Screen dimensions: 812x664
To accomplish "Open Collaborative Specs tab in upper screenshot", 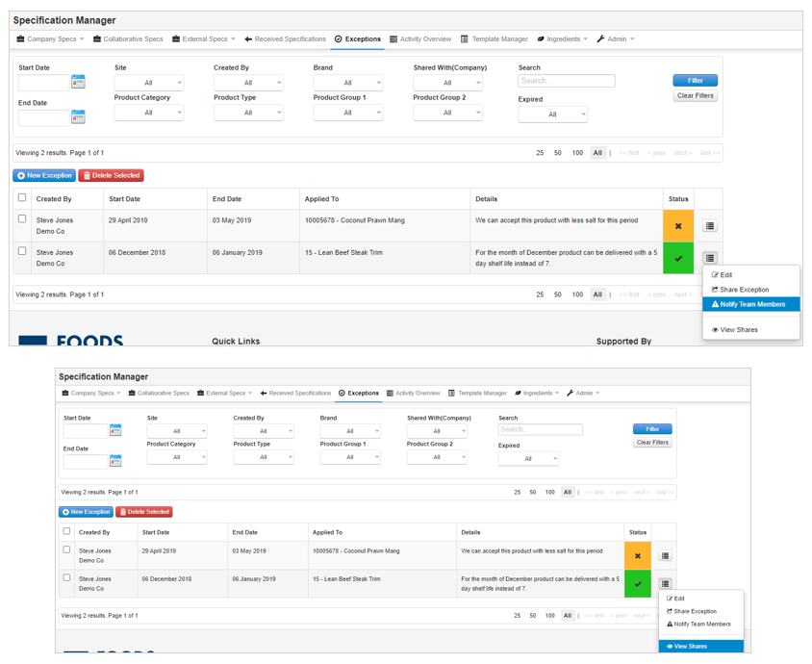I will pyautogui.click(x=128, y=39).
